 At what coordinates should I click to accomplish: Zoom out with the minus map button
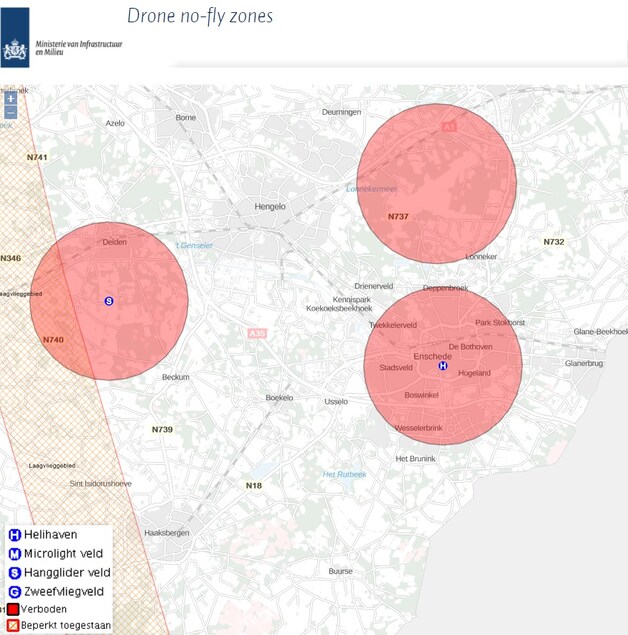tap(11, 113)
